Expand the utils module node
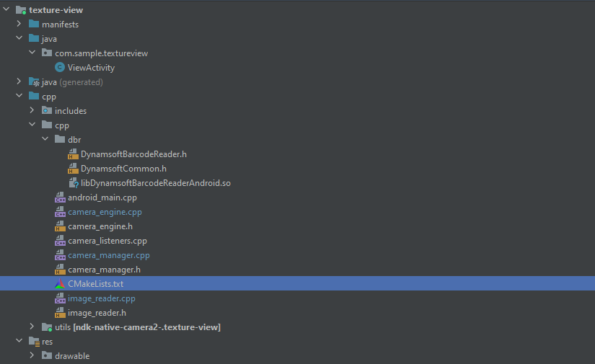This screenshot has width=595, height=364. tap(32, 327)
